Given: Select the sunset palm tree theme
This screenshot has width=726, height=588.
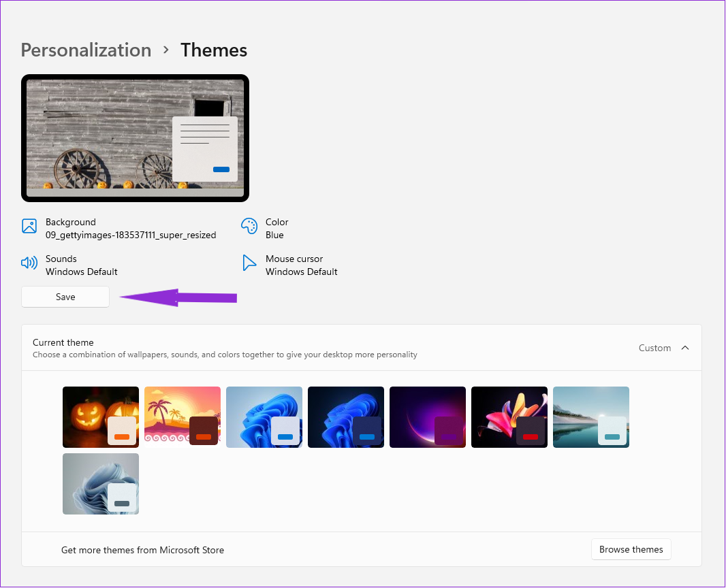Looking at the screenshot, I should 182,416.
